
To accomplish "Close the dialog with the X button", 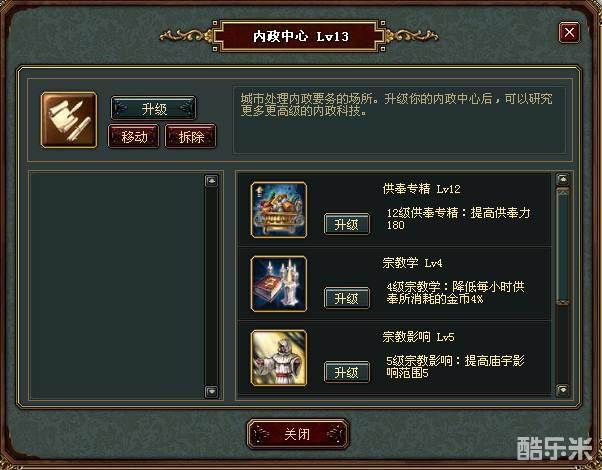I will (569, 32).
